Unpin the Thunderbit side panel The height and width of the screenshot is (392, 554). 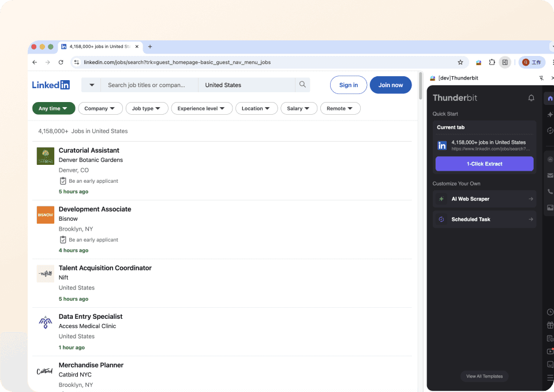[x=541, y=78]
